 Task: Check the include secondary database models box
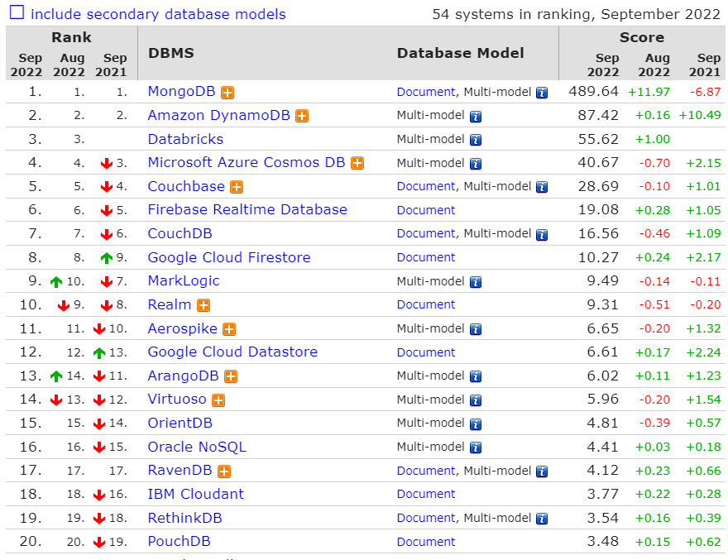tap(17, 12)
